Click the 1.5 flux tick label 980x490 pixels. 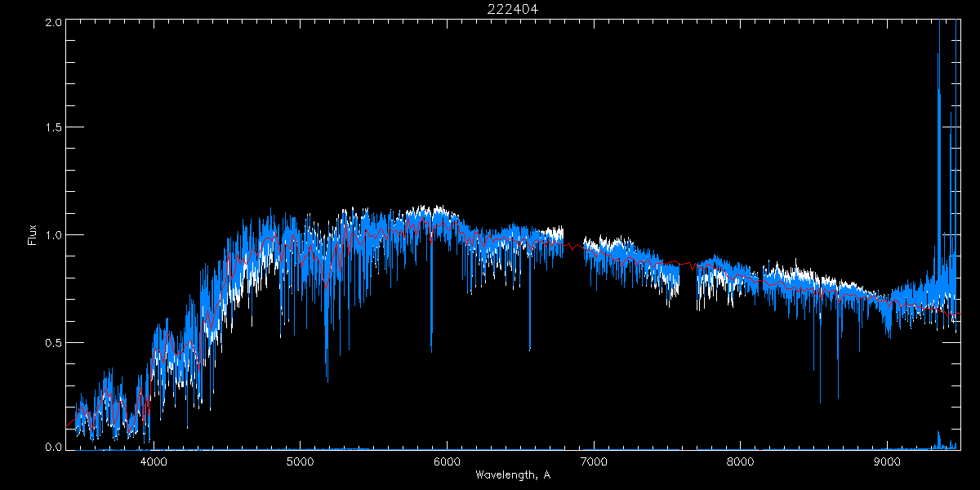(52, 128)
